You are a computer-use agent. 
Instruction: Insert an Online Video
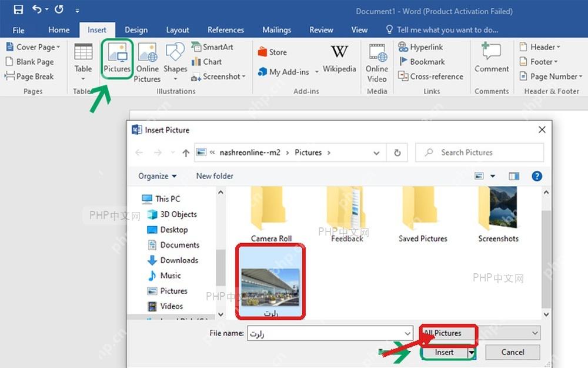click(377, 63)
